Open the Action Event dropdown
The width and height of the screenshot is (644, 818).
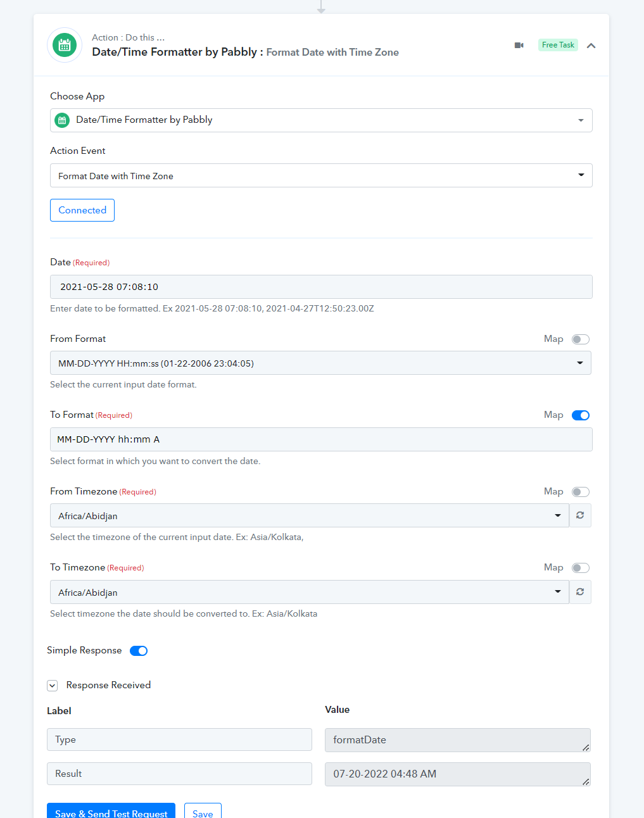click(x=321, y=175)
